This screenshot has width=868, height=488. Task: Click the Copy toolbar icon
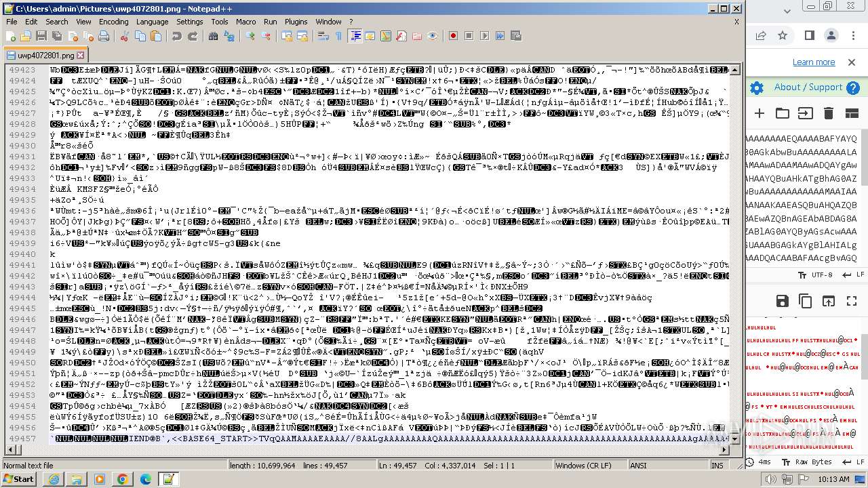click(x=140, y=36)
